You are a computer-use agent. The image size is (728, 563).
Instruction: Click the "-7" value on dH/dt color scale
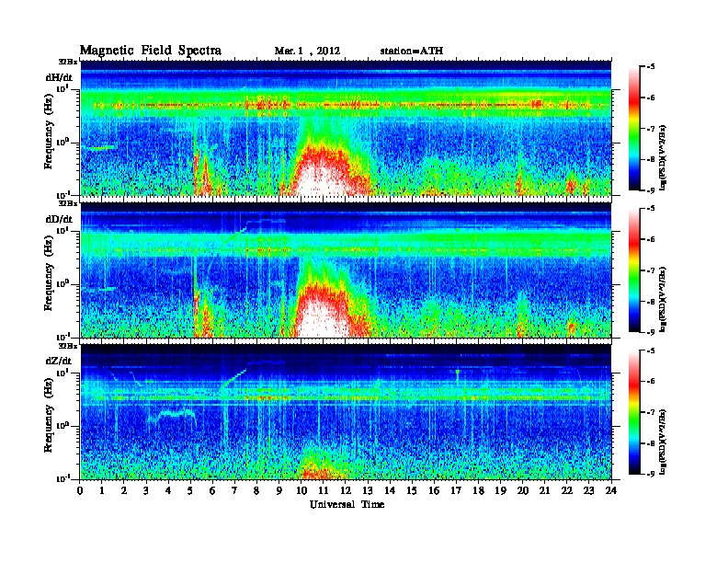tap(651, 128)
